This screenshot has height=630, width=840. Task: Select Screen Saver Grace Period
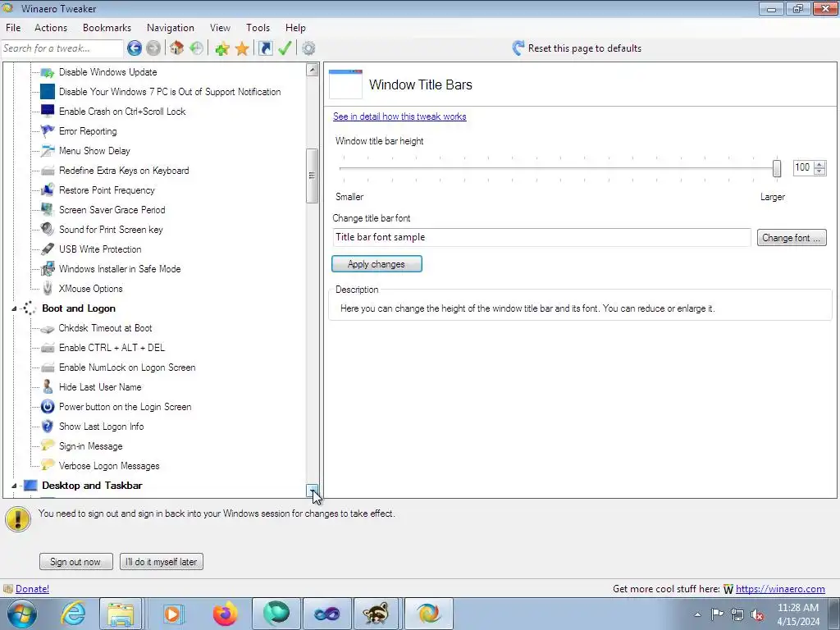(x=112, y=210)
